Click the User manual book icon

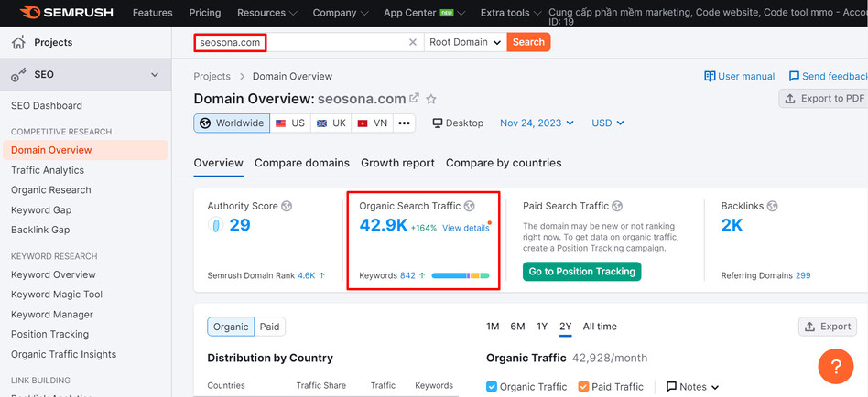click(x=710, y=76)
